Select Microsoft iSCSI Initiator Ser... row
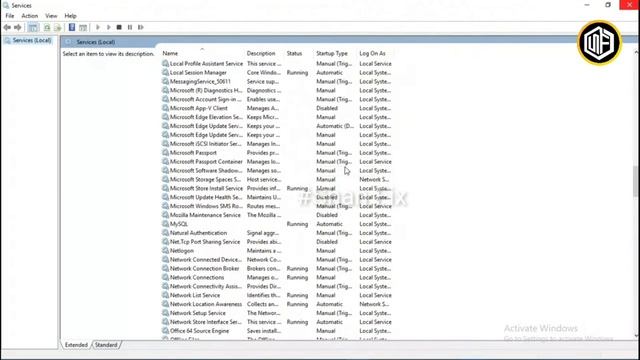 [x=277, y=144]
